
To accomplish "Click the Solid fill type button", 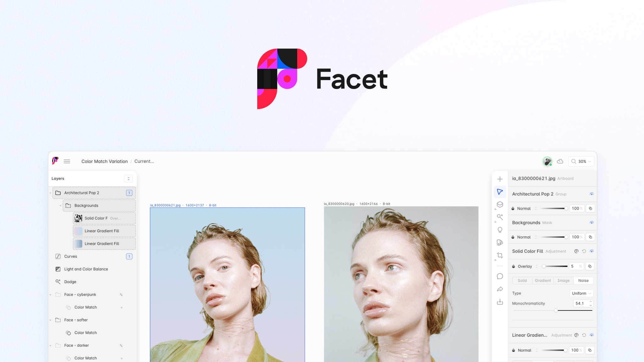I will pos(522,280).
